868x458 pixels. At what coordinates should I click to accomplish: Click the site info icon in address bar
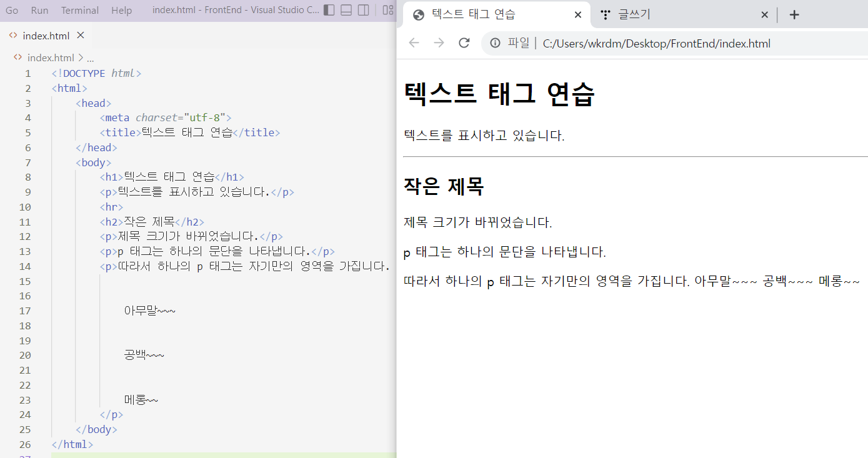point(496,42)
